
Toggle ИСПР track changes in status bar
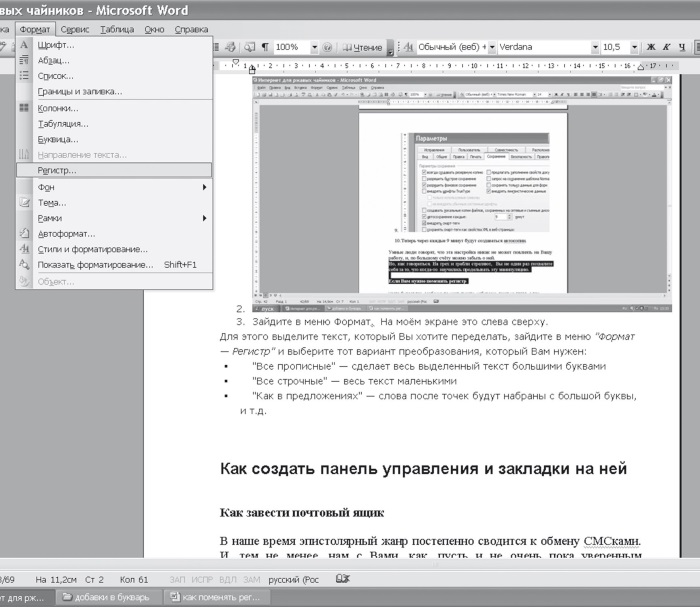202,579
